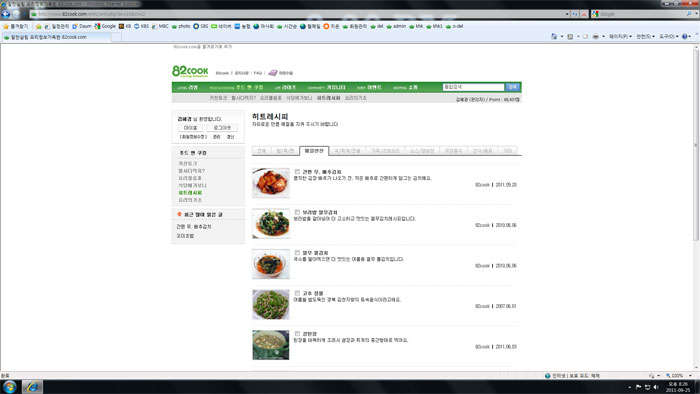Viewport: 700px width, 394px height.
Task: Click the Internet Explorer taskbar icon
Action: [32, 386]
